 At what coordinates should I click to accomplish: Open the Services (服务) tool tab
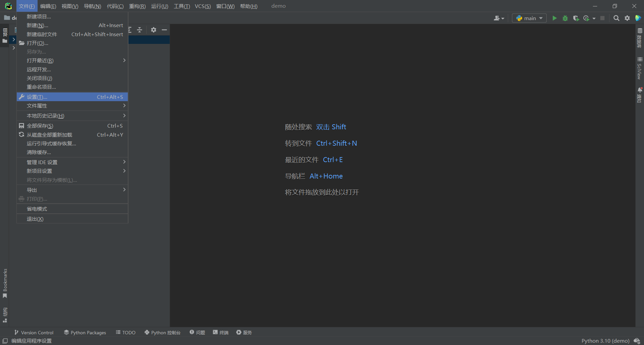tap(244, 332)
